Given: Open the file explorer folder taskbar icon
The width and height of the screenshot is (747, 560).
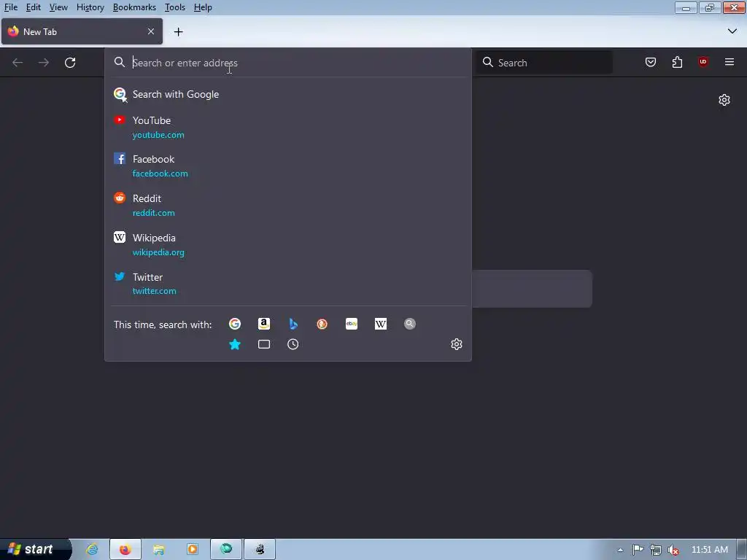Looking at the screenshot, I should tap(158, 550).
